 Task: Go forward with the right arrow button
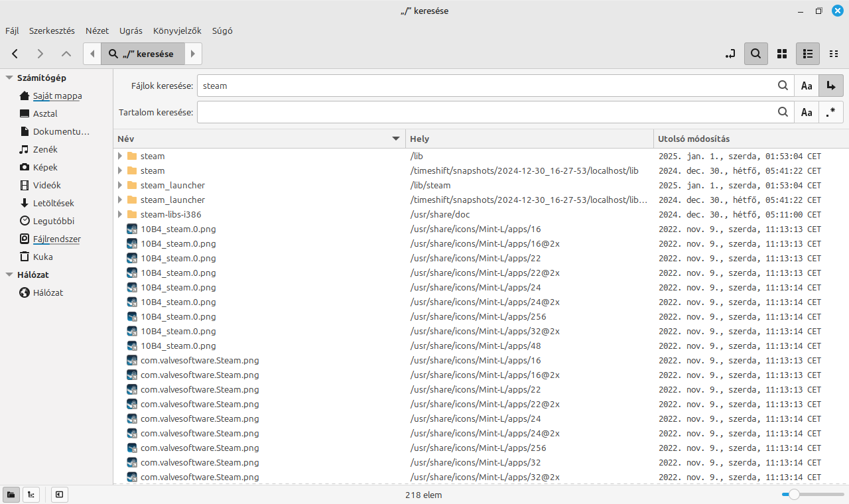click(40, 54)
